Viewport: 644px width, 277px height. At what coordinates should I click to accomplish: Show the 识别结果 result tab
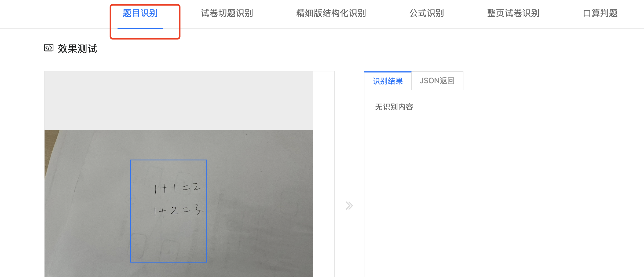[x=388, y=81]
